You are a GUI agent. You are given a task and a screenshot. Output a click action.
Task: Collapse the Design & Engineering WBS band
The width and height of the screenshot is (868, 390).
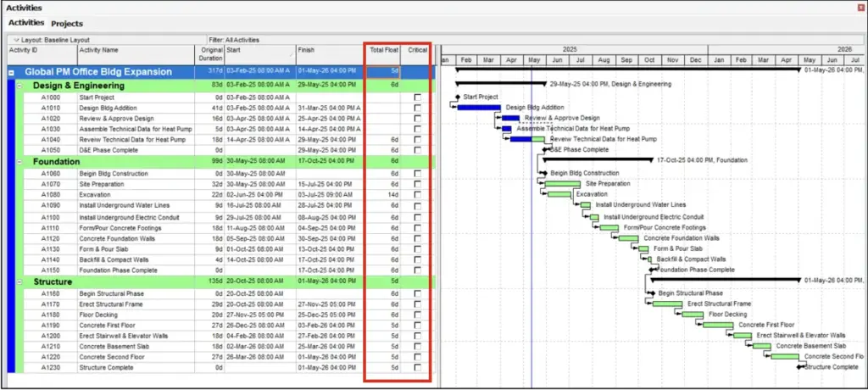pyautogui.click(x=19, y=86)
